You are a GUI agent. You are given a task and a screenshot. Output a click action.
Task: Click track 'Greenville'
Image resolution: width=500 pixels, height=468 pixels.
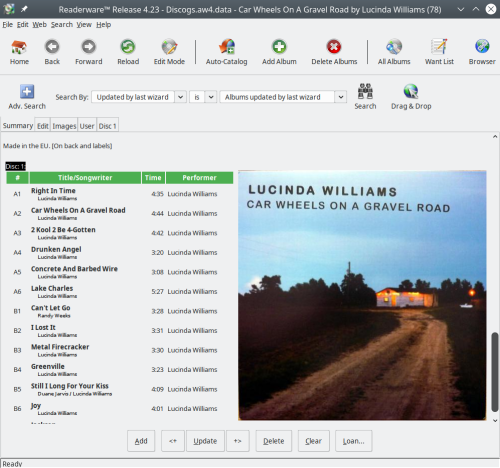pos(48,366)
